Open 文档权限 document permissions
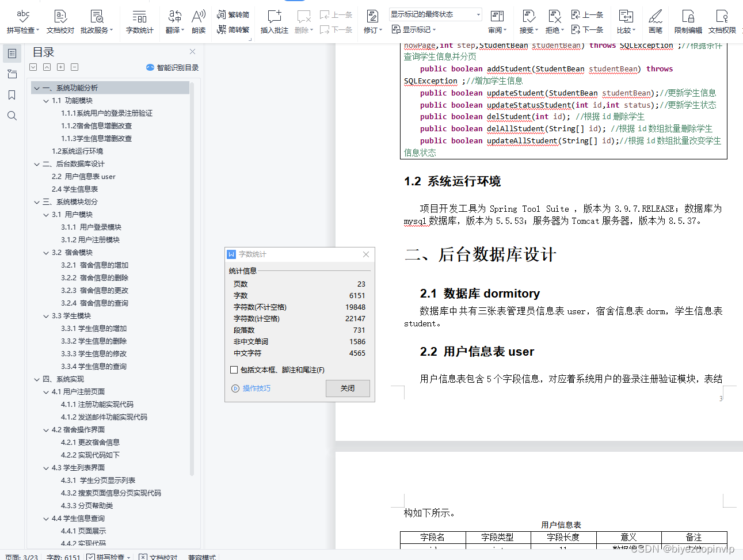 tap(722, 22)
